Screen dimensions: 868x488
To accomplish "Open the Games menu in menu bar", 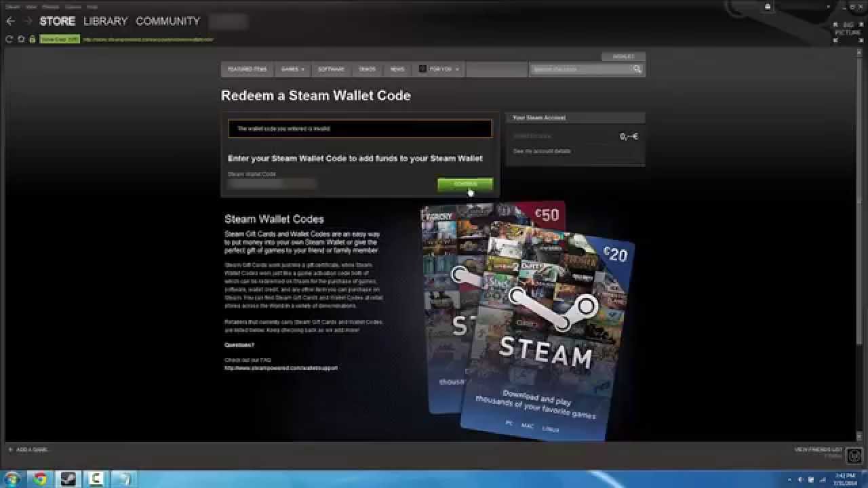I will pyautogui.click(x=73, y=6).
